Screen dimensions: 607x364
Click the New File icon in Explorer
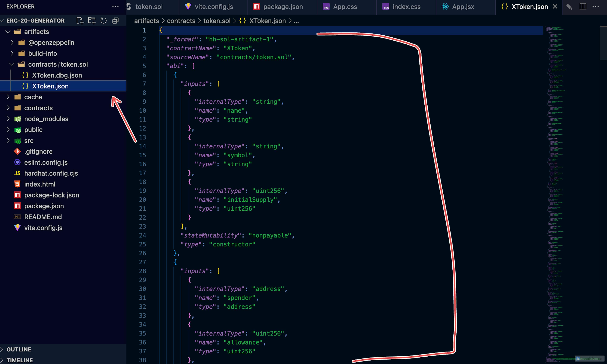pos(80,21)
